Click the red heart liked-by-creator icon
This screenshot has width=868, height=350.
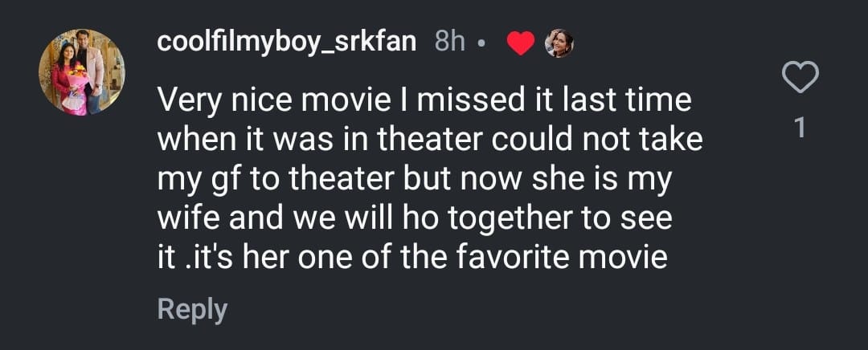(521, 44)
